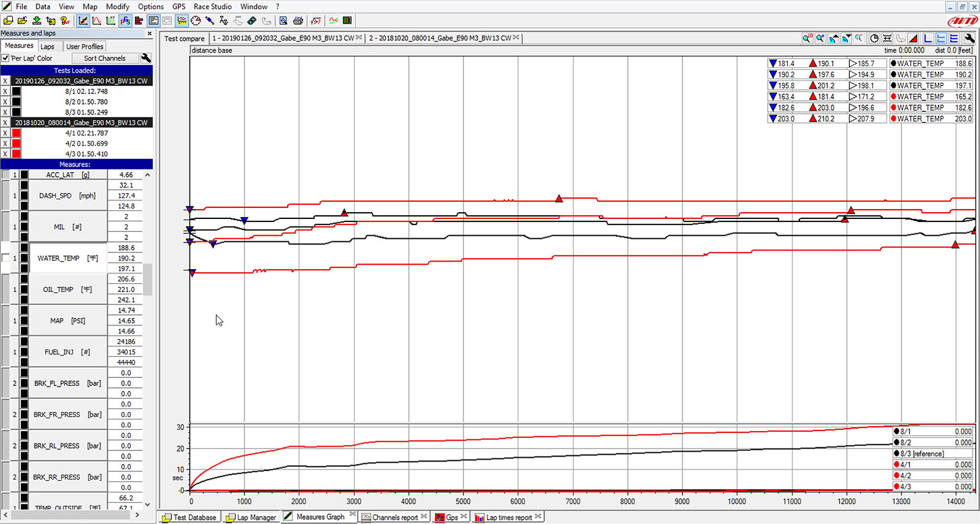Click the zoom 2D magnifier graph icon

807,38
